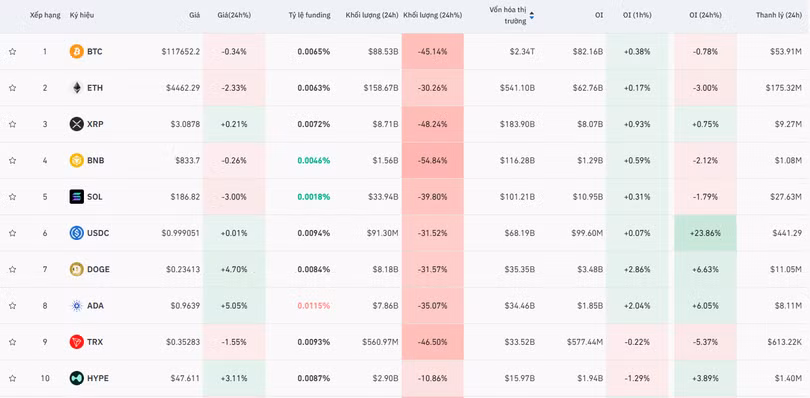Star the BNB row
The image size is (810, 398).
12,160
